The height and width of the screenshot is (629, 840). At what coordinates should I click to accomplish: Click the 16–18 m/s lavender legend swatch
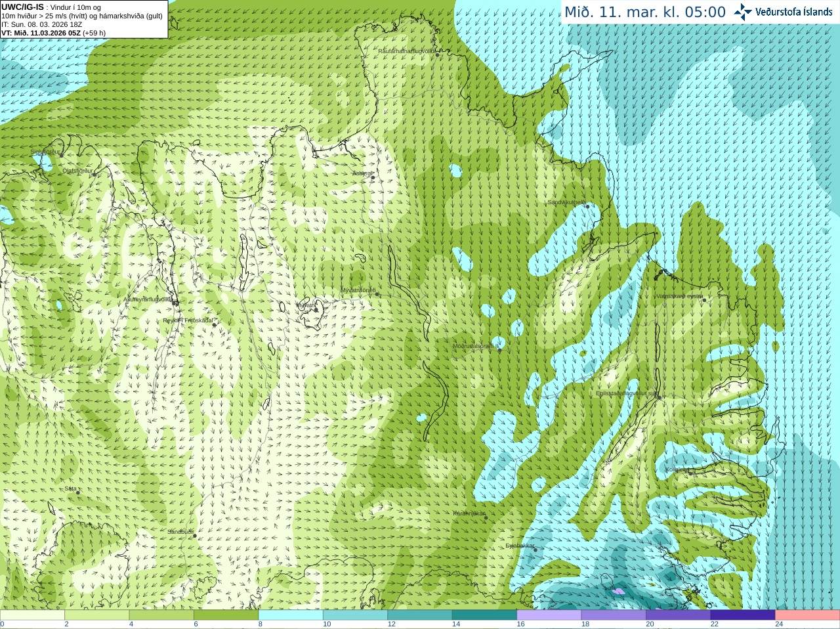pyautogui.click(x=549, y=615)
